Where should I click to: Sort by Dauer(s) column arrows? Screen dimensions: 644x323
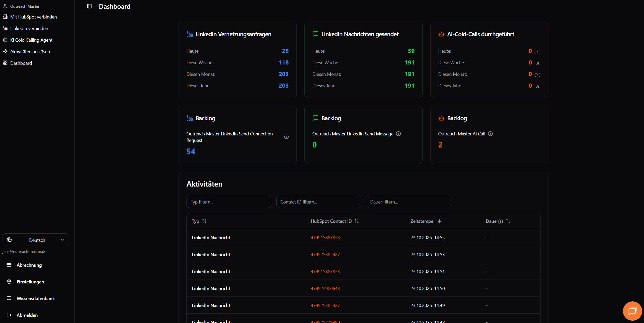pos(508,221)
